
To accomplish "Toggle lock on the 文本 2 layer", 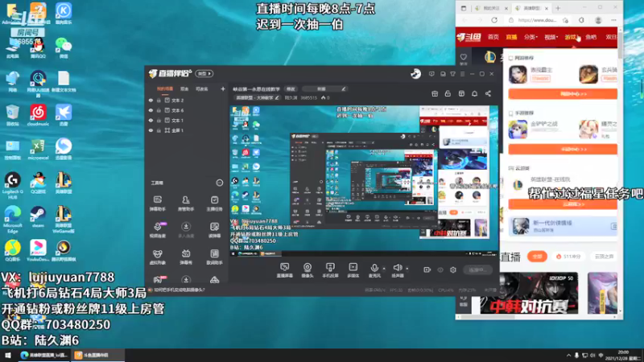I will (x=159, y=100).
